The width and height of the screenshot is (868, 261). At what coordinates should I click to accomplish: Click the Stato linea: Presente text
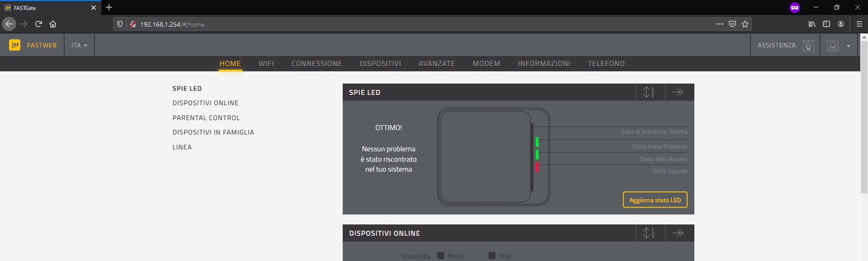[660, 147]
